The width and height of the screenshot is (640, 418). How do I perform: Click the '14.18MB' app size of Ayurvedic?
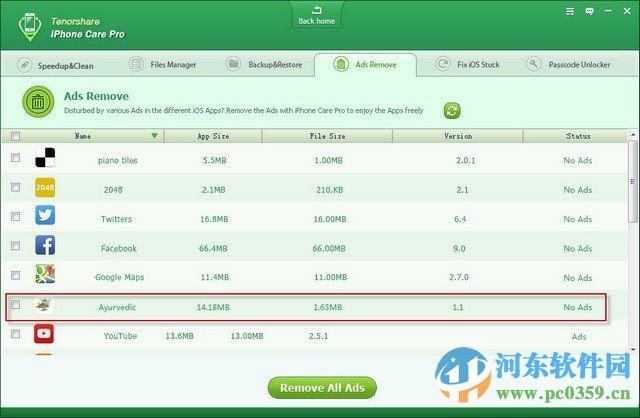point(213,307)
